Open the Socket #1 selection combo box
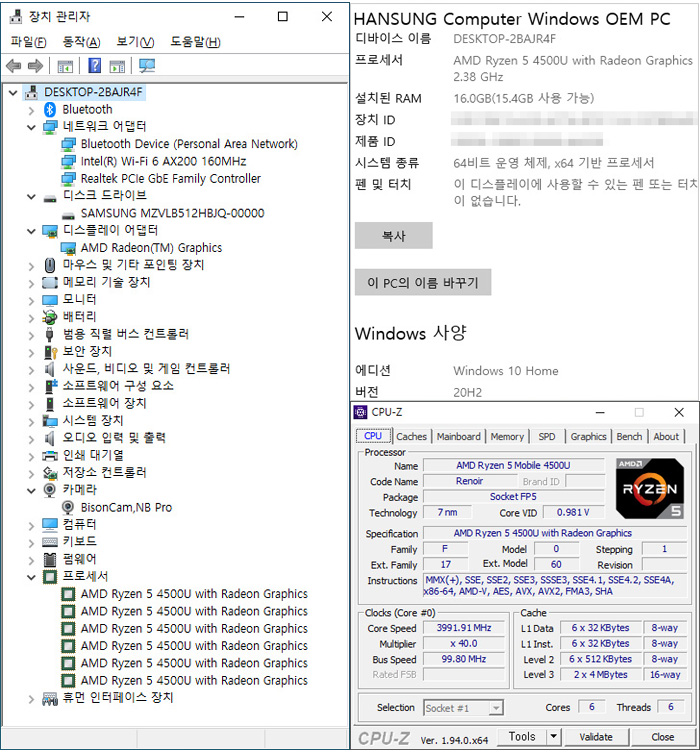The width and height of the screenshot is (700, 754). point(463,708)
